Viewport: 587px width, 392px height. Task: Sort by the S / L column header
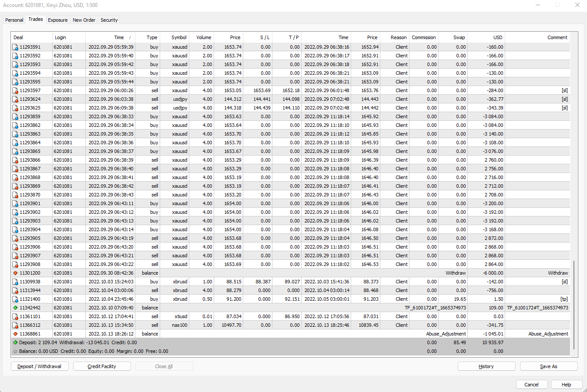tap(258, 37)
